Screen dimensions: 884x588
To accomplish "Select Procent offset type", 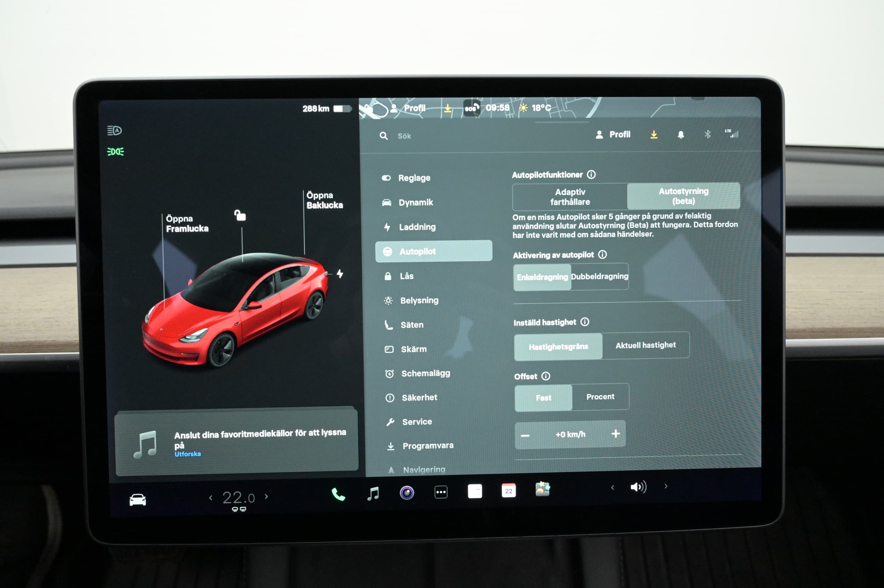I will [600, 397].
